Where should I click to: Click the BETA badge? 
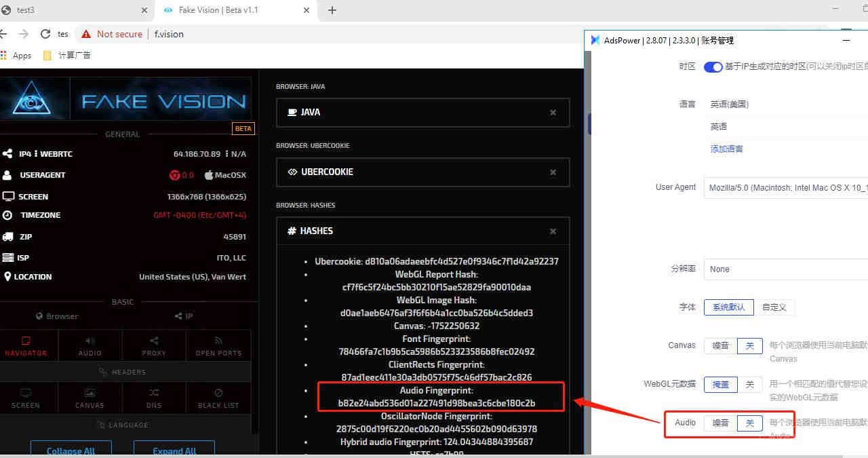[x=243, y=128]
